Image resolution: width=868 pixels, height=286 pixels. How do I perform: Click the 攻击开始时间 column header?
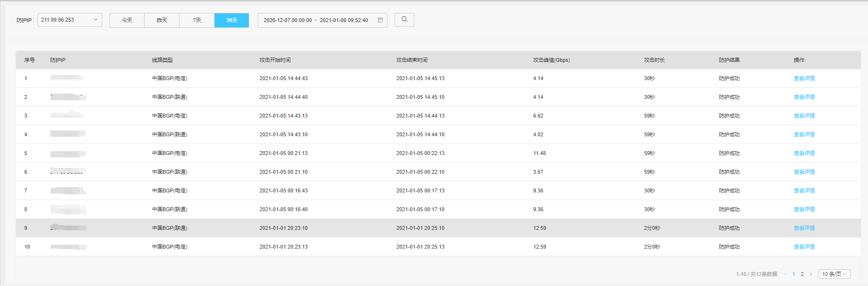[x=275, y=60]
